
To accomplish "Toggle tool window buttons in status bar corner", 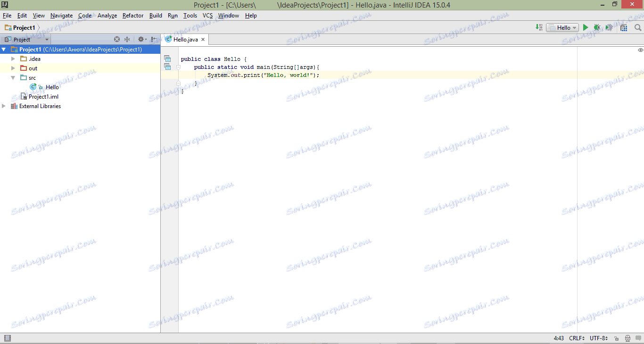I will (7, 338).
